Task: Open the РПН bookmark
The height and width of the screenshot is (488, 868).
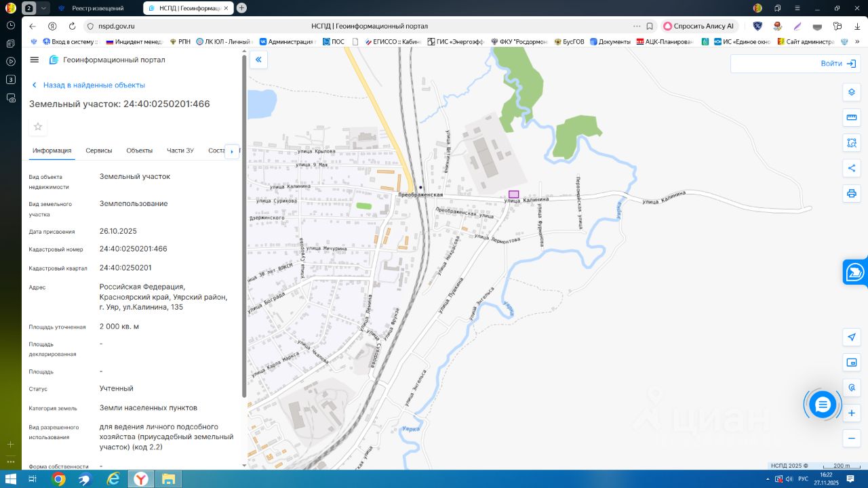Action: click(180, 41)
